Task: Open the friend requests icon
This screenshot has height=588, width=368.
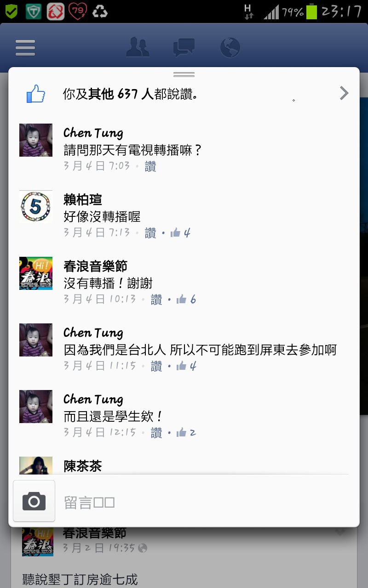Action: click(138, 48)
